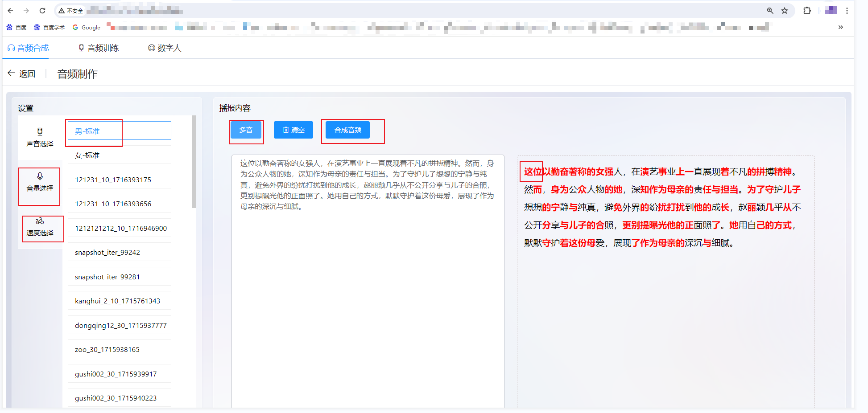Open the 百度 bookmark
Image resolution: width=868 pixels, height=413 pixels.
[17, 27]
